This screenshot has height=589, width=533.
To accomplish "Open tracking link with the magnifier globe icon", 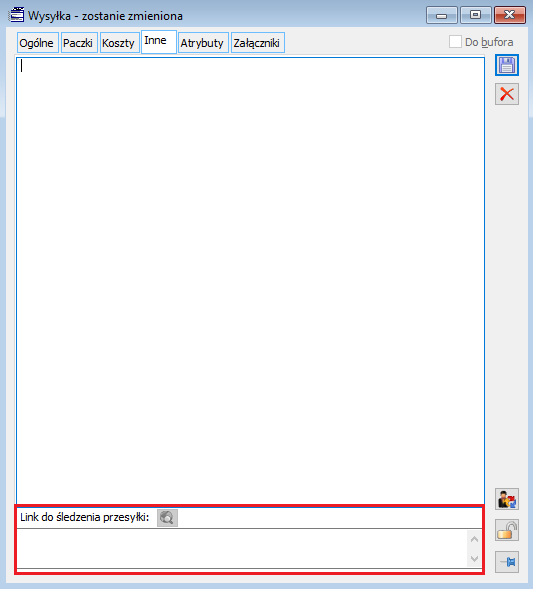I will 167,518.
